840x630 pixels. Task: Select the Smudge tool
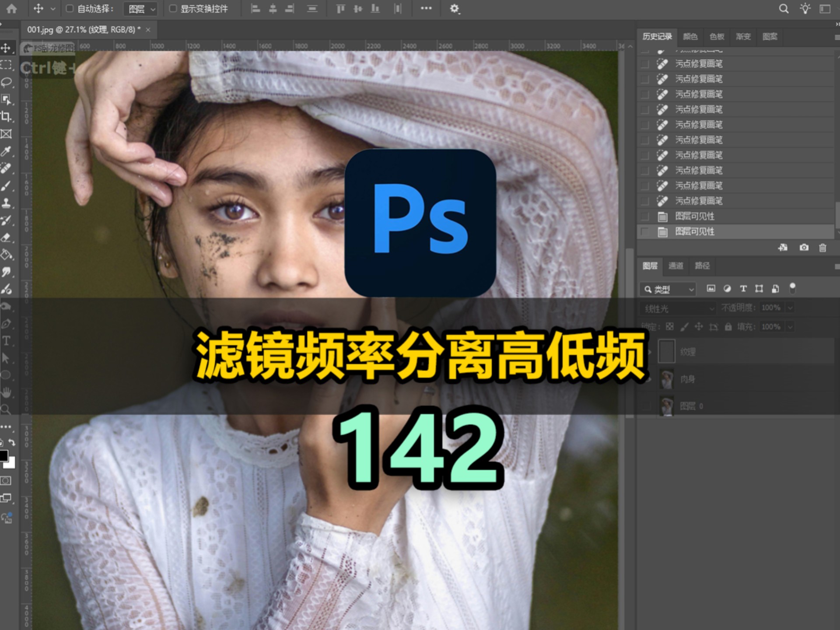pos(6,272)
